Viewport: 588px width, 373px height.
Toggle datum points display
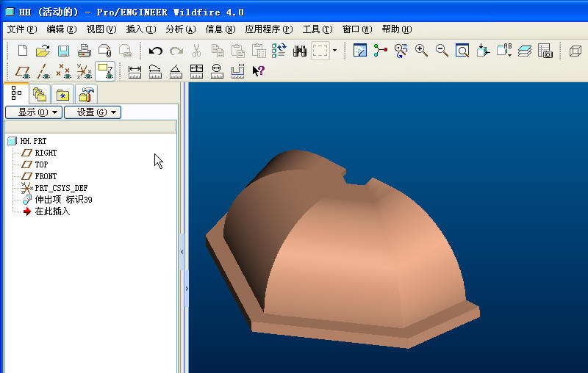63,71
